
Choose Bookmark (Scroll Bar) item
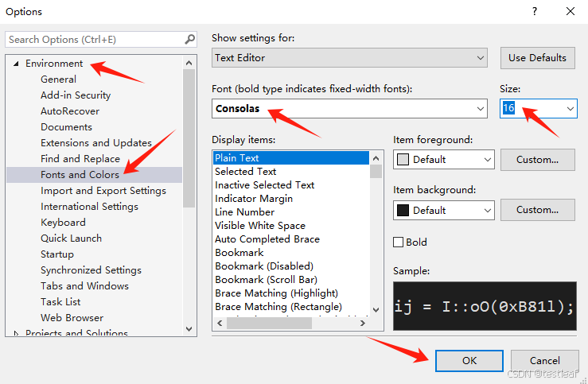click(266, 280)
